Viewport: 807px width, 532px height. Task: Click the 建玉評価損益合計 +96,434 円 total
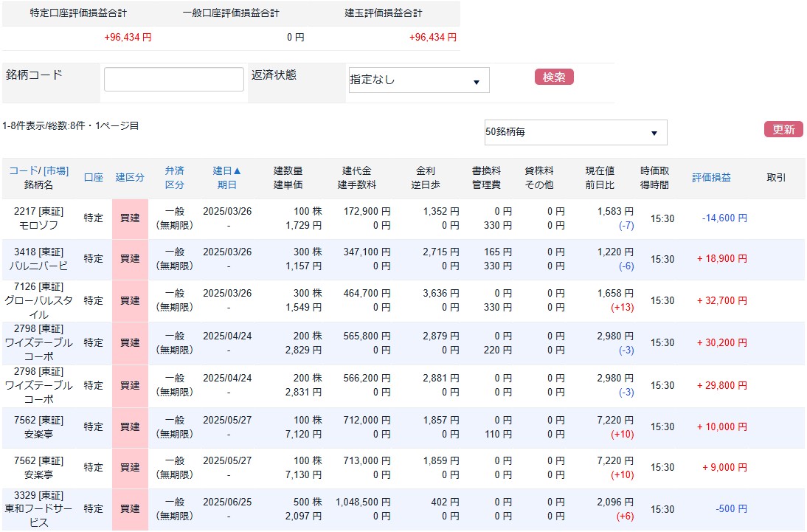click(x=433, y=38)
